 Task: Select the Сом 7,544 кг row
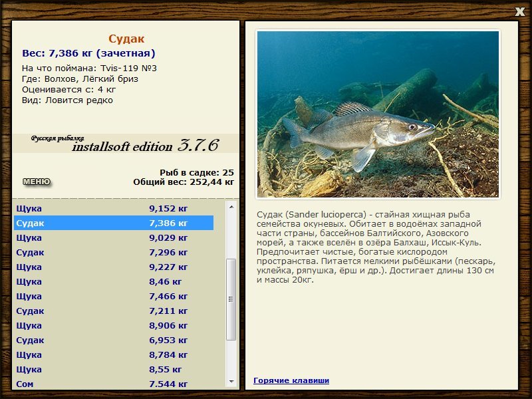pyautogui.click(x=114, y=383)
